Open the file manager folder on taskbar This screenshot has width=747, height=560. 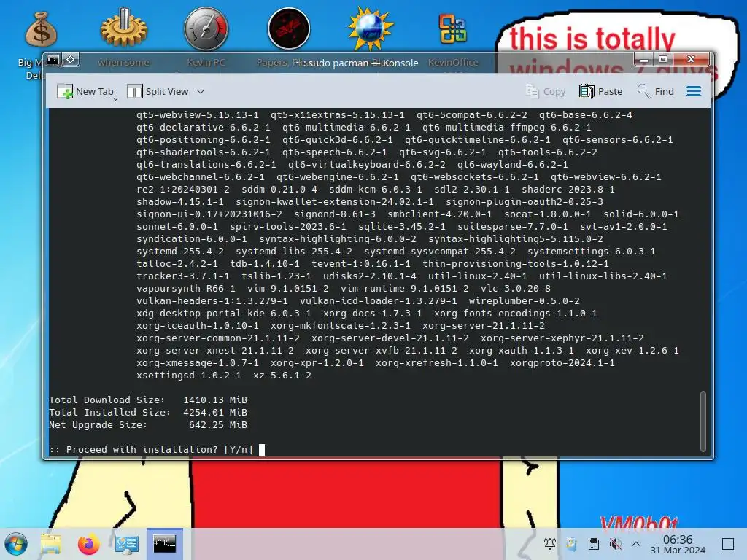51,544
